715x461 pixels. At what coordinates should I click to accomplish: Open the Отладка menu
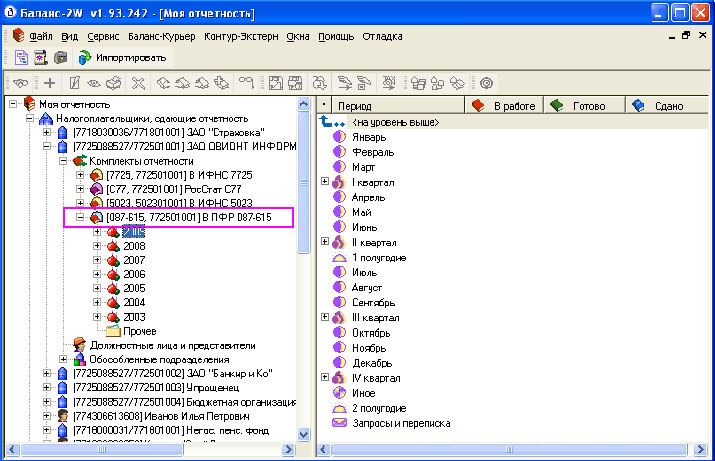click(x=382, y=36)
